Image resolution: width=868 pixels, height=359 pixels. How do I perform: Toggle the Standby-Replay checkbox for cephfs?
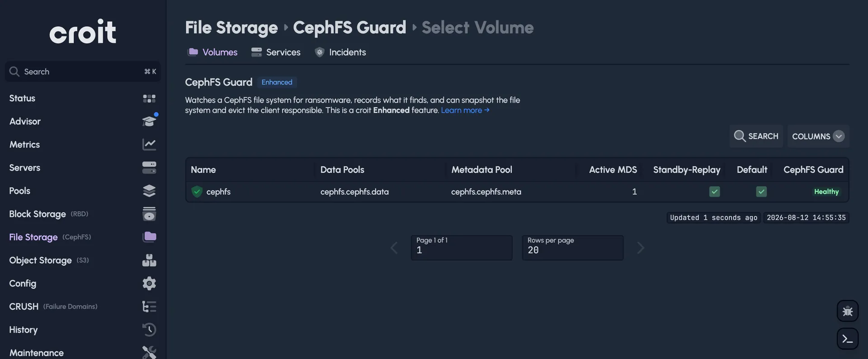tap(715, 192)
